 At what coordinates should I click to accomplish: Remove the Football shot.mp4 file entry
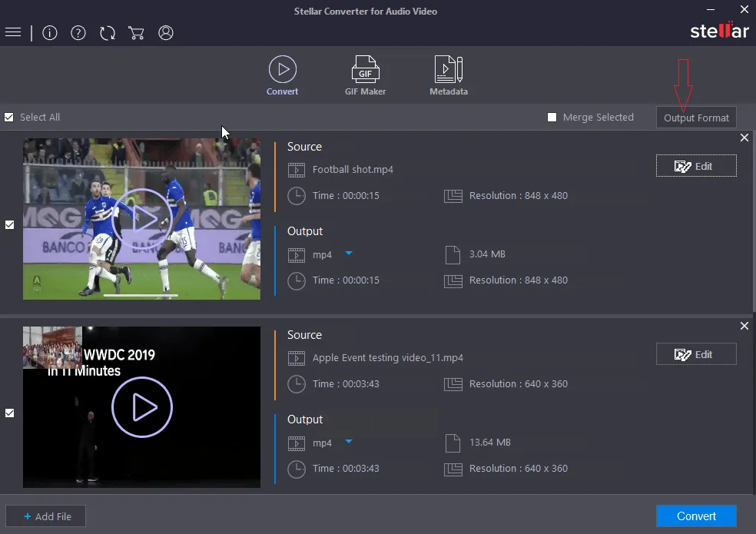tap(744, 138)
